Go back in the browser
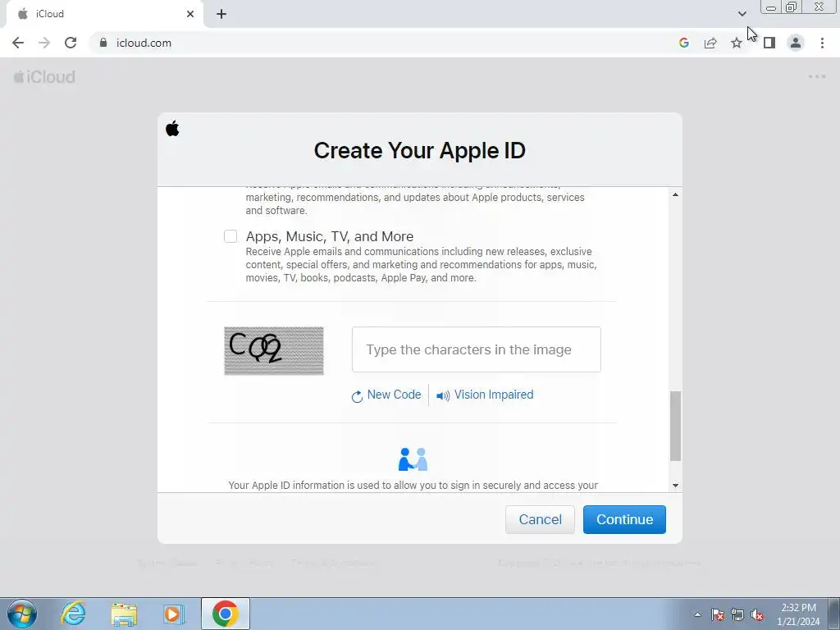The image size is (840, 630). pyautogui.click(x=18, y=43)
